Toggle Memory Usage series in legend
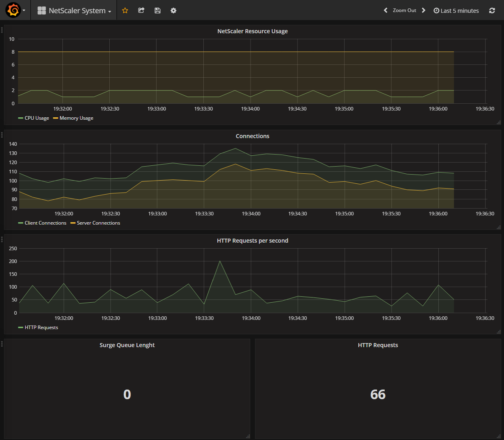This screenshot has height=440, width=504. pyautogui.click(x=76, y=118)
